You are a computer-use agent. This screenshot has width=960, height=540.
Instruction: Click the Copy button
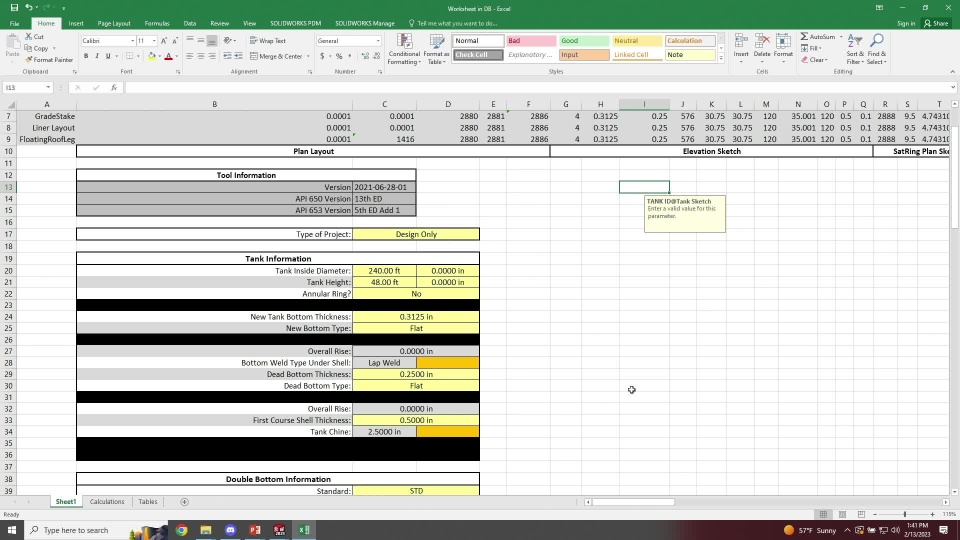pyautogui.click(x=37, y=48)
